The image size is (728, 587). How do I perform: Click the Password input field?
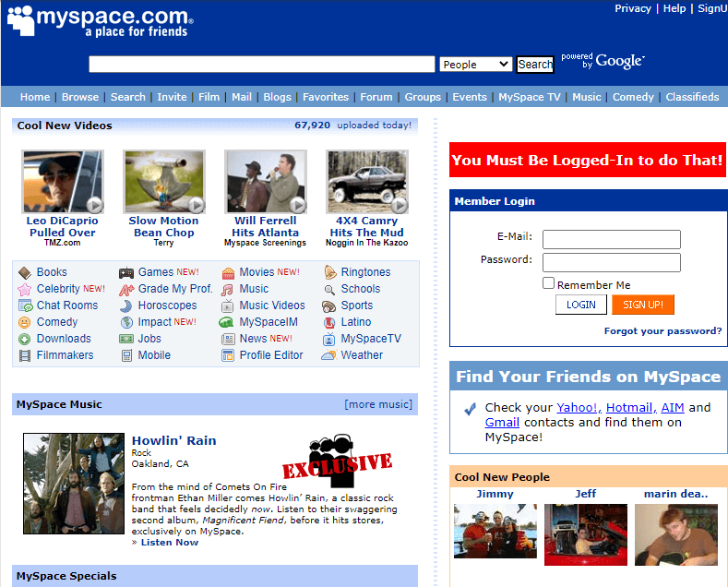pyautogui.click(x=612, y=262)
